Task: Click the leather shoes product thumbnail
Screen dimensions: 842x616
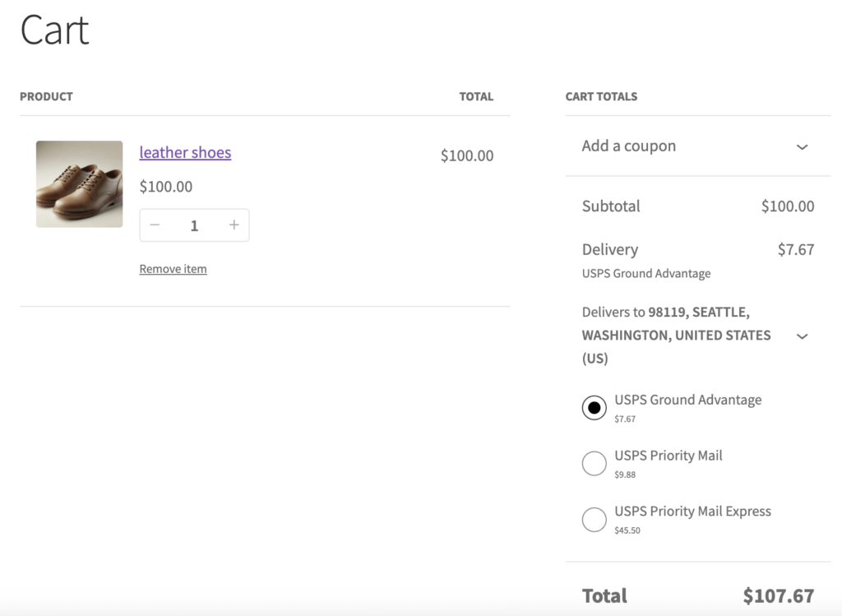Action: click(x=79, y=183)
